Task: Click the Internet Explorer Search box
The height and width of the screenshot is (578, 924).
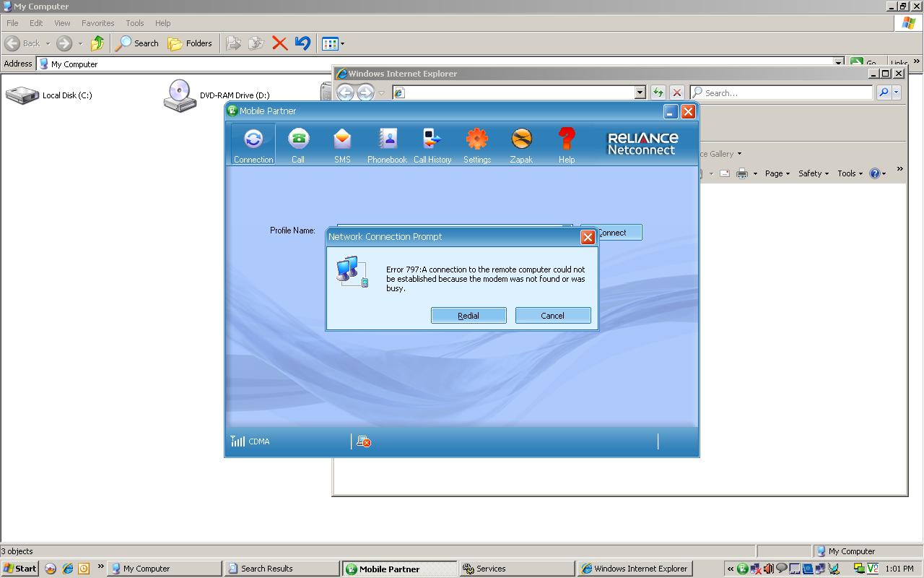Action: tap(781, 92)
